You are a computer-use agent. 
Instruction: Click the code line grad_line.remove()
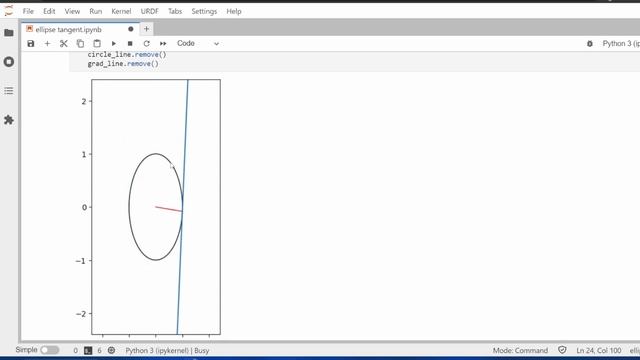[123, 64]
